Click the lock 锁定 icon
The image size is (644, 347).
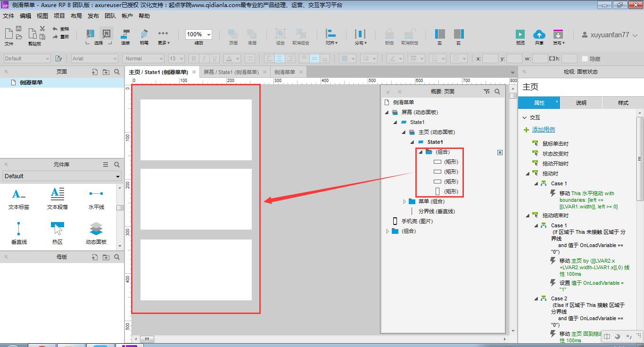(x=389, y=33)
